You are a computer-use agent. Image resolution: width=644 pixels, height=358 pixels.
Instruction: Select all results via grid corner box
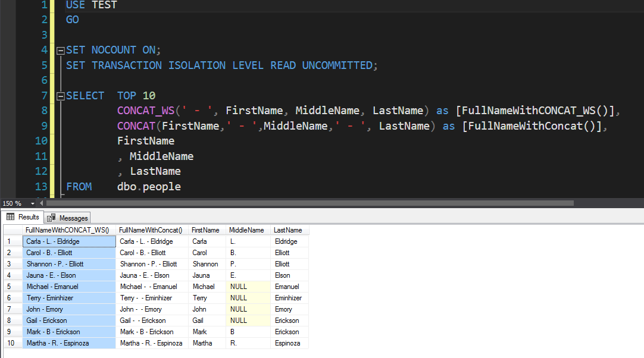click(11, 230)
